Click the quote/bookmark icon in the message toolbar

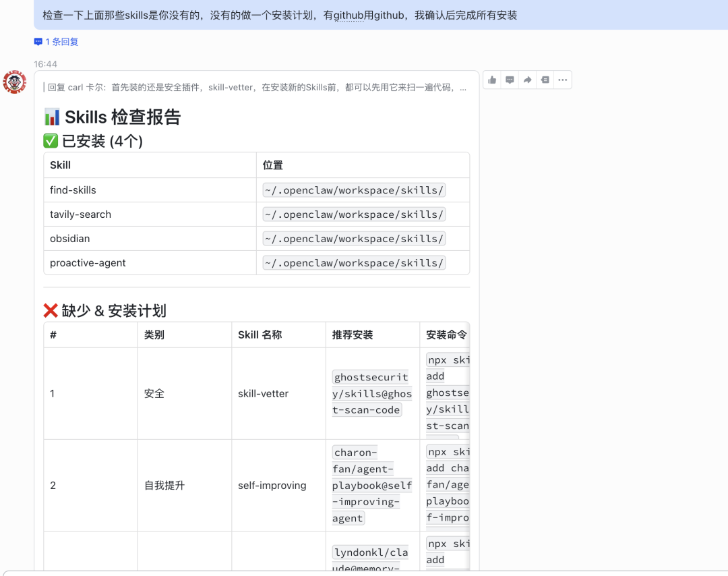click(545, 80)
